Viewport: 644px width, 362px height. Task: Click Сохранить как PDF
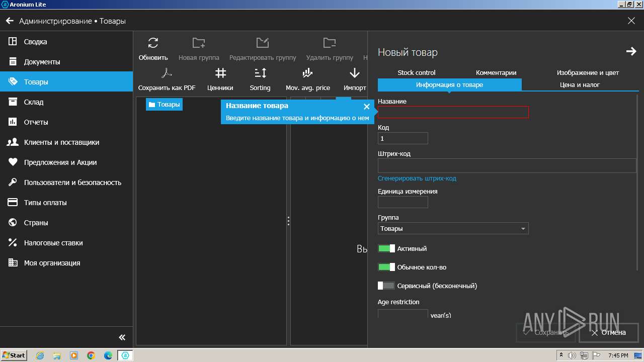tap(167, 79)
